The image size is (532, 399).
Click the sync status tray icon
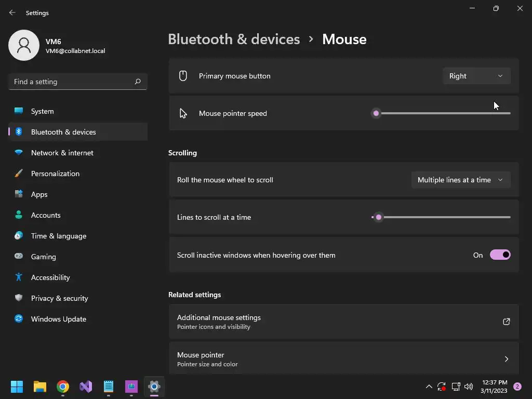442,387
